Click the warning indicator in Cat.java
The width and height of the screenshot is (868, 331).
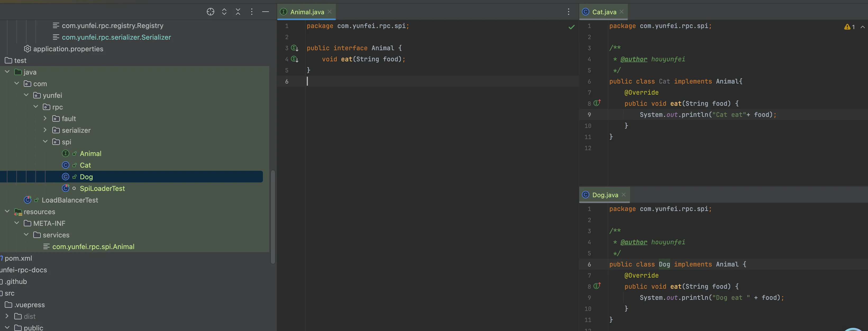849,27
